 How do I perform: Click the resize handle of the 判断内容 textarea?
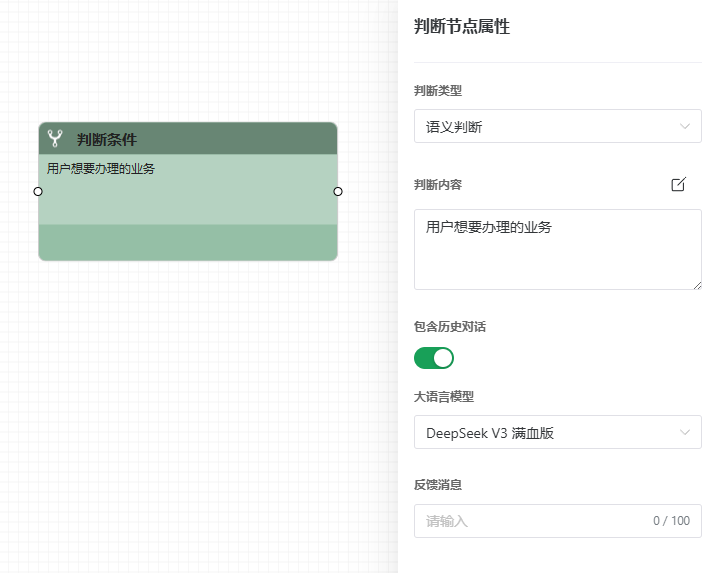(x=697, y=285)
